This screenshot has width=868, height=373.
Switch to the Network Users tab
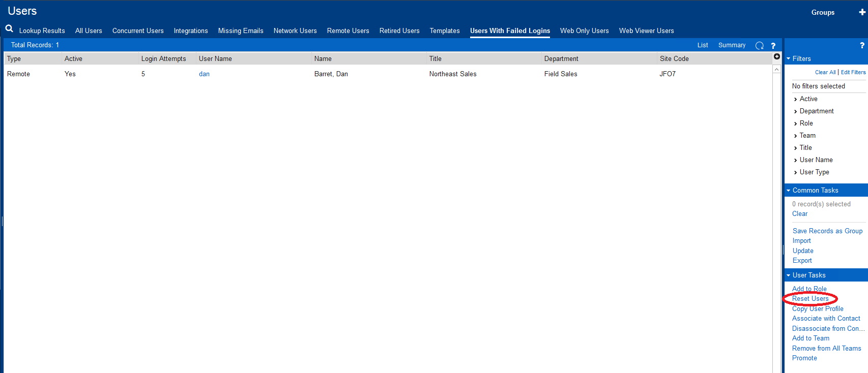pyautogui.click(x=295, y=30)
